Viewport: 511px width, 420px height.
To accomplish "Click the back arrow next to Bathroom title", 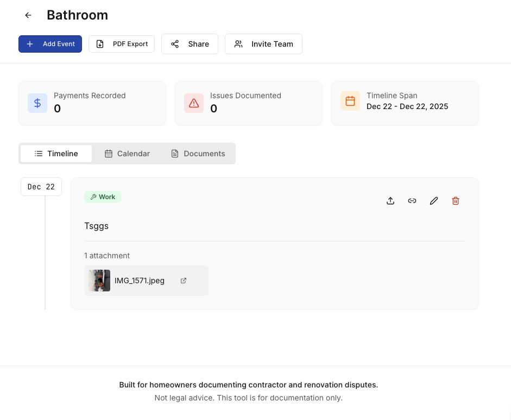I will (28, 15).
